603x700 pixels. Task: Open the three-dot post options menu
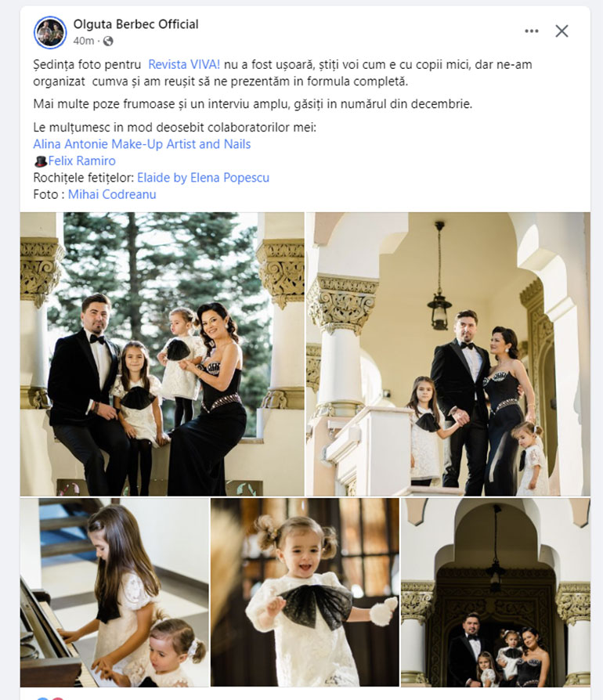(532, 31)
